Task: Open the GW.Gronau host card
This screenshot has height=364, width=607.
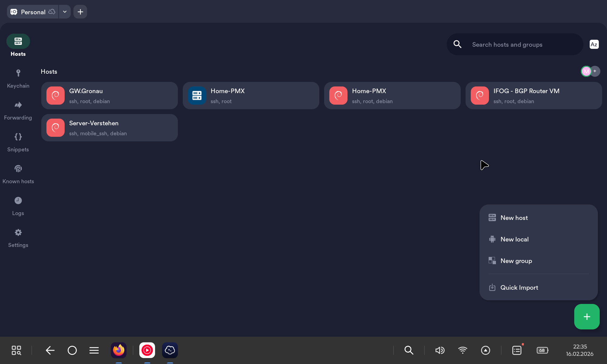Action: click(x=109, y=96)
